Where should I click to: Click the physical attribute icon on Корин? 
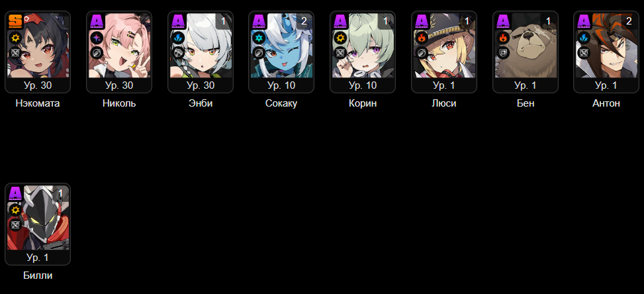(340, 38)
